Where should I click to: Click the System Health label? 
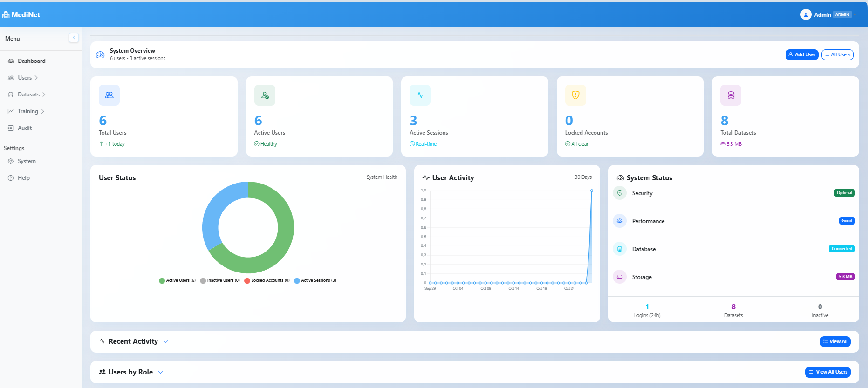382,177
